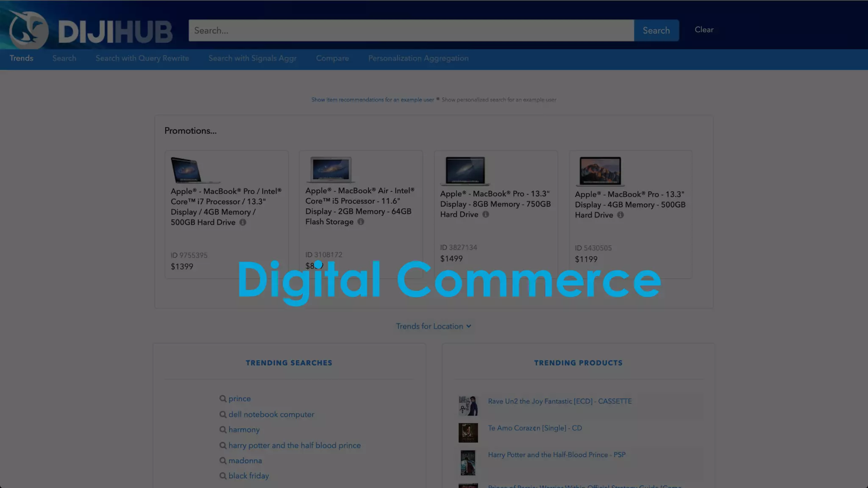Open the MacBook Air product image
Viewport: 868px width, 488px height.
(331, 169)
